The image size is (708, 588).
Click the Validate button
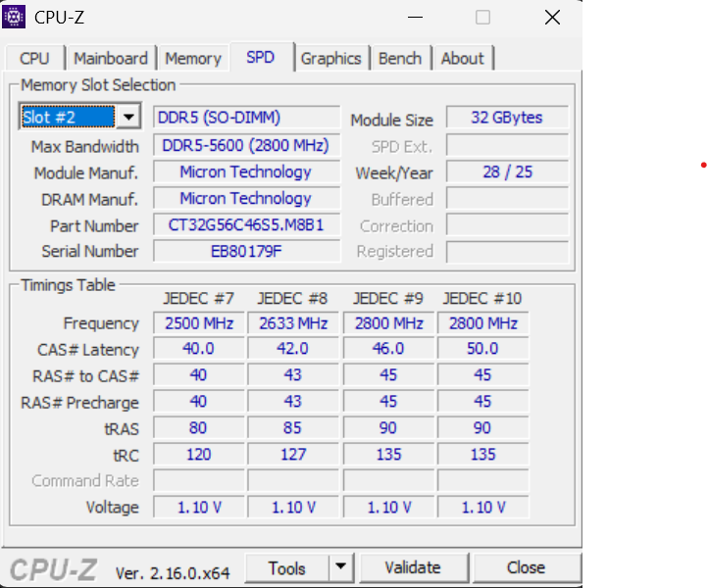pos(413,567)
